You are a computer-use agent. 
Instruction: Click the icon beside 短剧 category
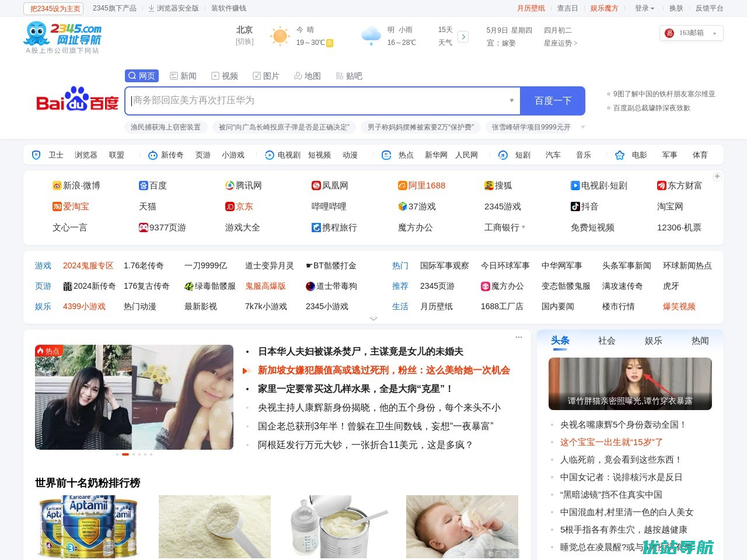point(503,155)
